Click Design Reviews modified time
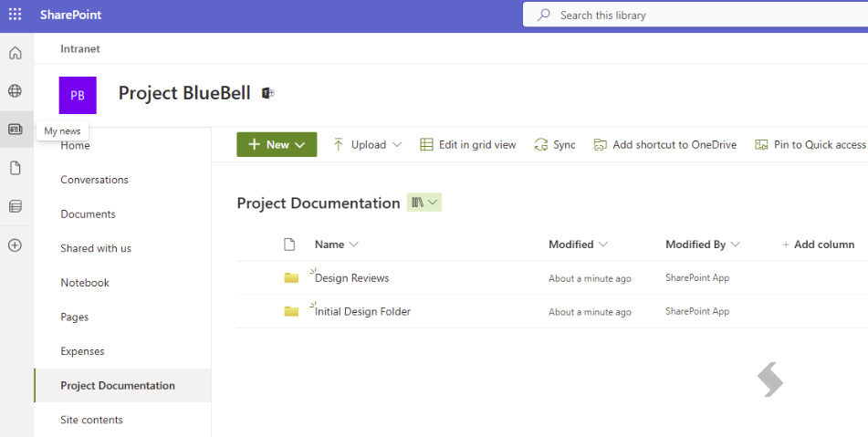This screenshot has height=437, width=868. click(590, 279)
